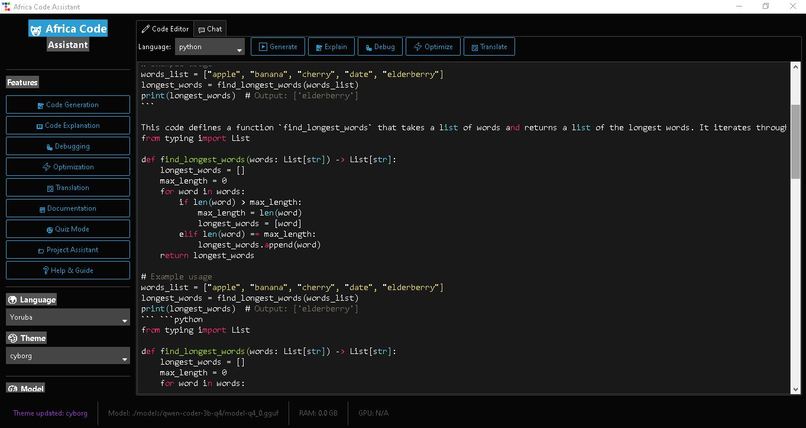Click the palette icon beside Theme heading

[12, 338]
